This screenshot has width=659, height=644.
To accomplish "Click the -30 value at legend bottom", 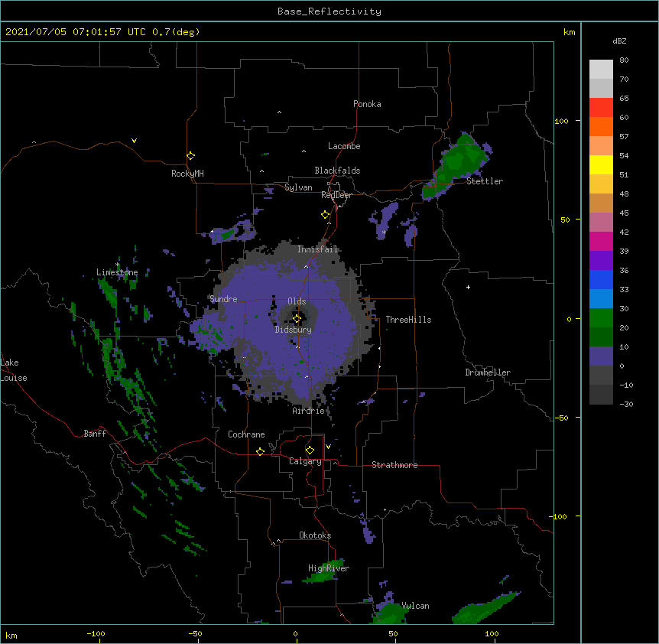I will (x=626, y=405).
